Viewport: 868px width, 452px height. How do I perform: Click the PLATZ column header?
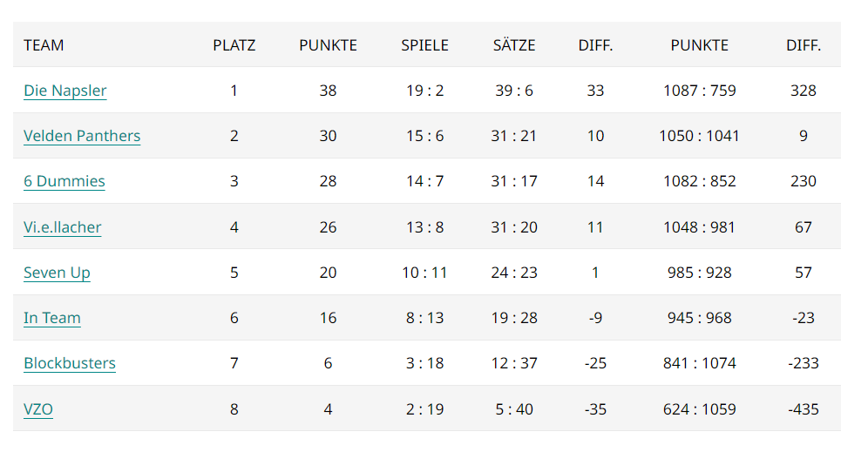[234, 45]
